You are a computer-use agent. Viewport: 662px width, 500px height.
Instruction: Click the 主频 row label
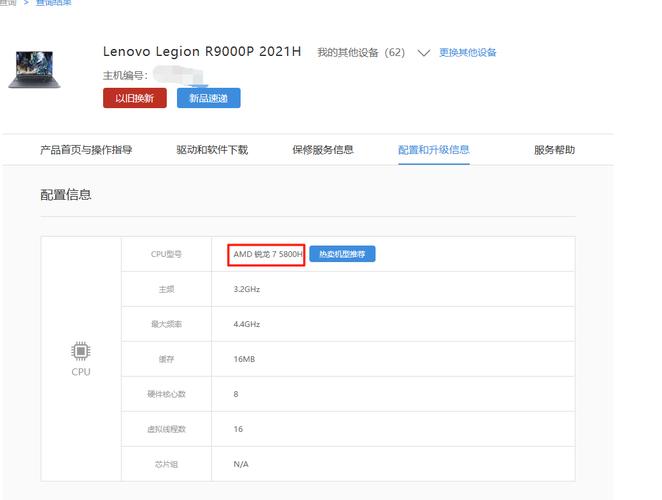click(x=166, y=289)
